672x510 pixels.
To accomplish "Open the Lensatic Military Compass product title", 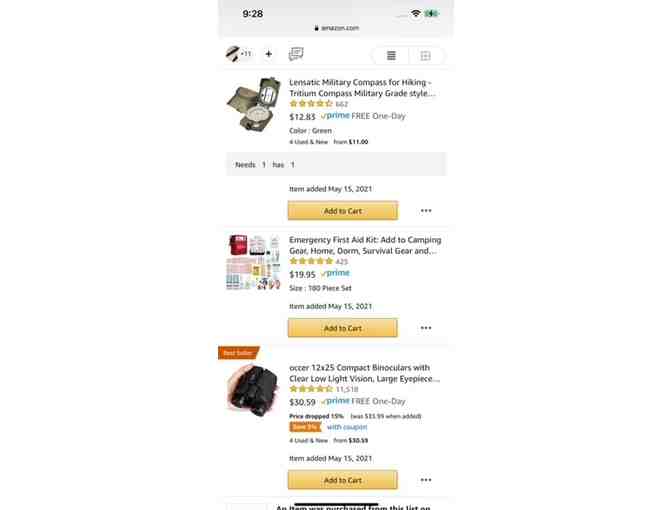I will click(362, 87).
